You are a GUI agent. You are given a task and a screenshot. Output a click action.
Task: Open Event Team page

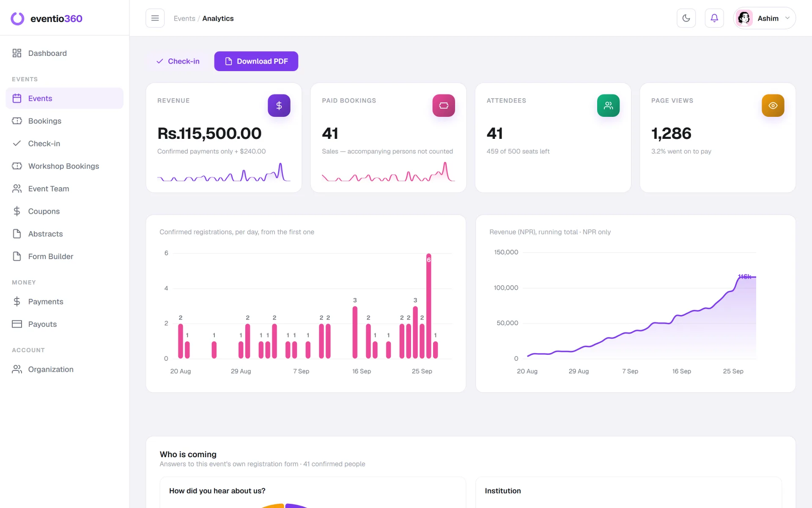(x=65, y=189)
